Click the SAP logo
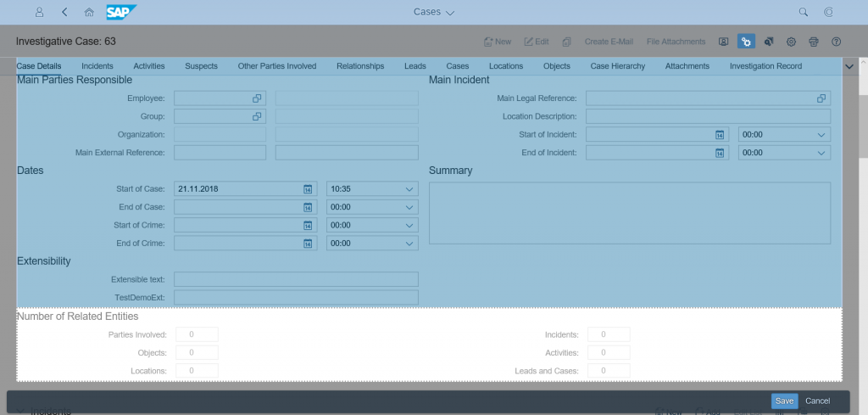This screenshot has height=415, width=868. (x=121, y=12)
